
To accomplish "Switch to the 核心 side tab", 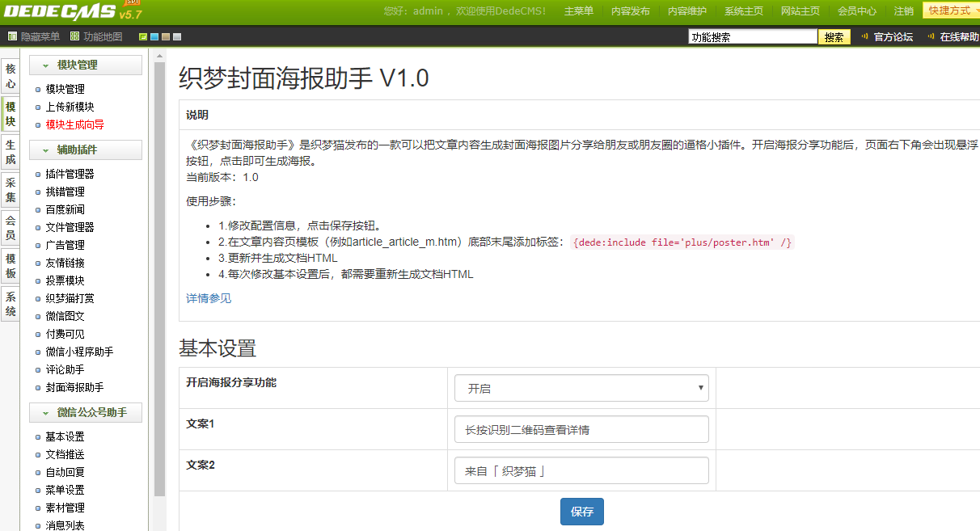I will click(11, 77).
